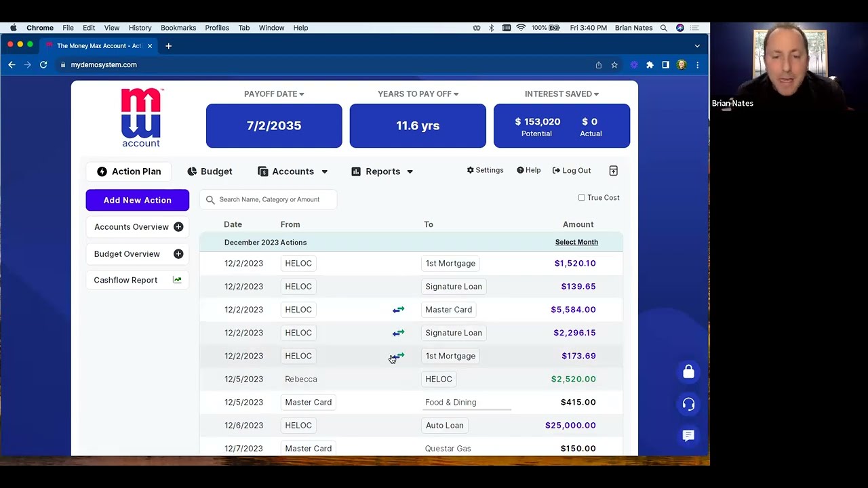
Task: Click the Search Name, Category or Amount field
Action: pos(269,199)
